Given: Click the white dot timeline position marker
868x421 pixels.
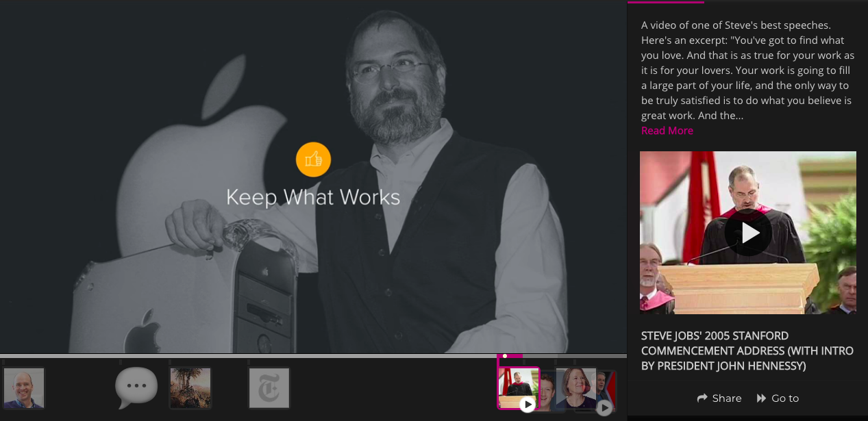Looking at the screenshot, I should click(x=505, y=356).
